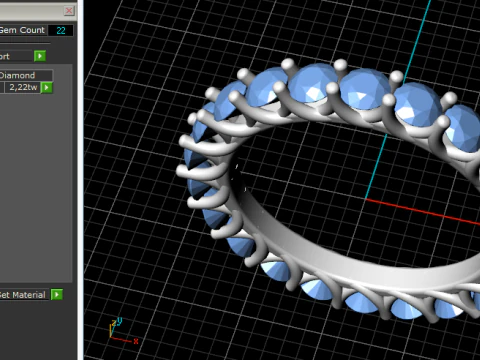Viewport: 480px width, 360px height.
Task: Click the Gem Count value 22
Action: pyautogui.click(x=61, y=30)
